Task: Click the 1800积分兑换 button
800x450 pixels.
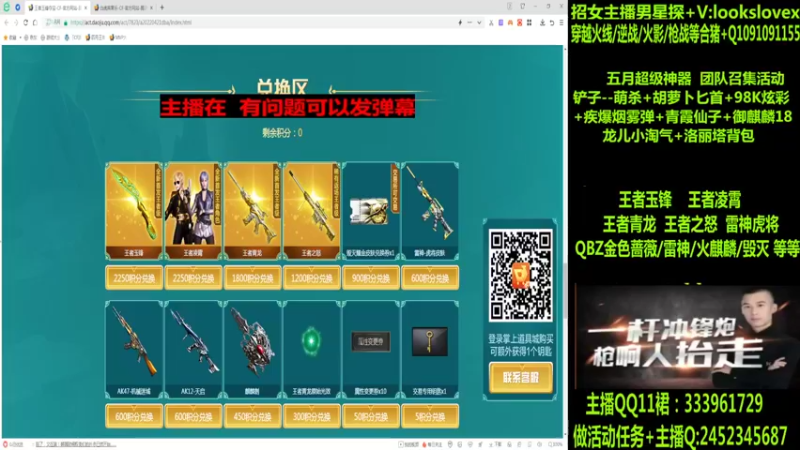Action: click(252, 278)
